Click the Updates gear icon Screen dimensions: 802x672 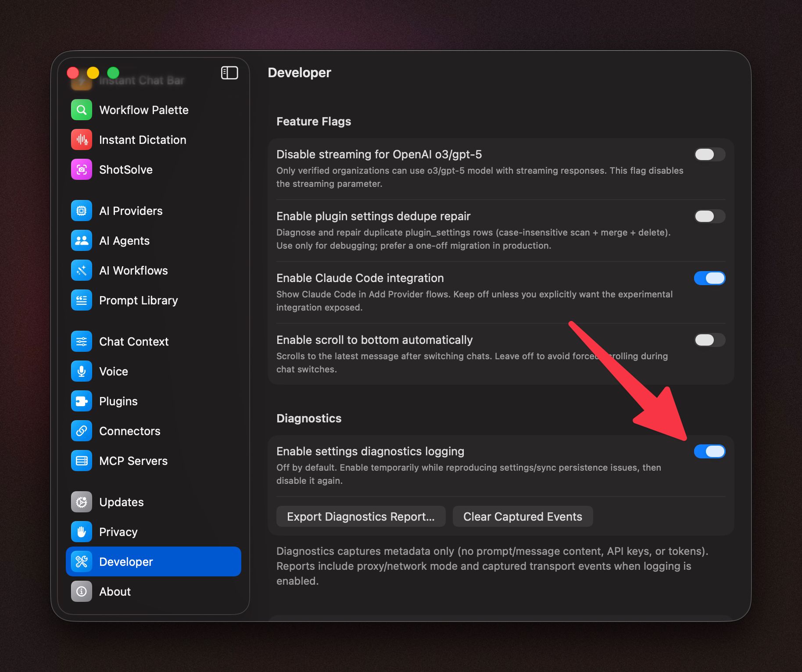coord(82,502)
